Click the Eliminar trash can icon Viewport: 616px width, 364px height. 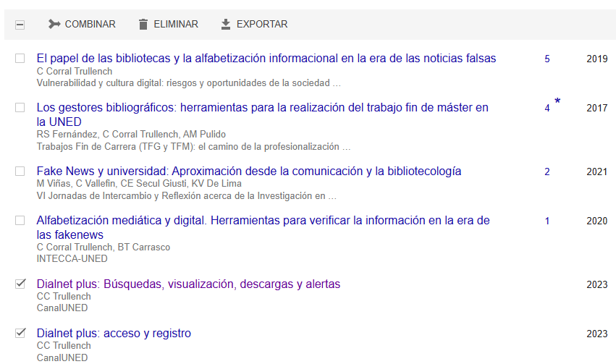click(143, 25)
